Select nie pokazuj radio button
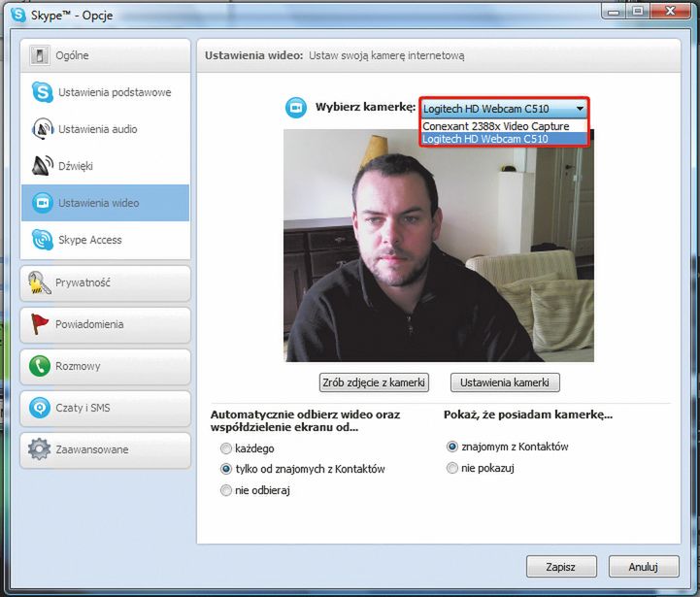The height and width of the screenshot is (597, 700). click(x=452, y=468)
